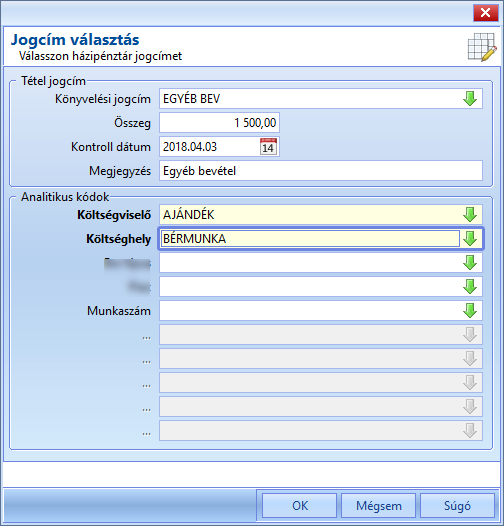
Task: Open the Költségviselő lookup via green arrow
Action: click(470, 215)
